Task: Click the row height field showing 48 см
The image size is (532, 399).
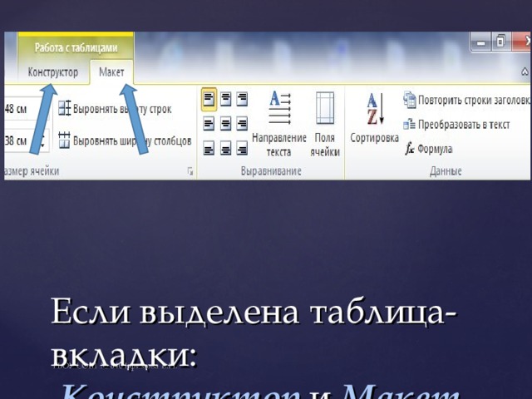Action: (x=26, y=109)
